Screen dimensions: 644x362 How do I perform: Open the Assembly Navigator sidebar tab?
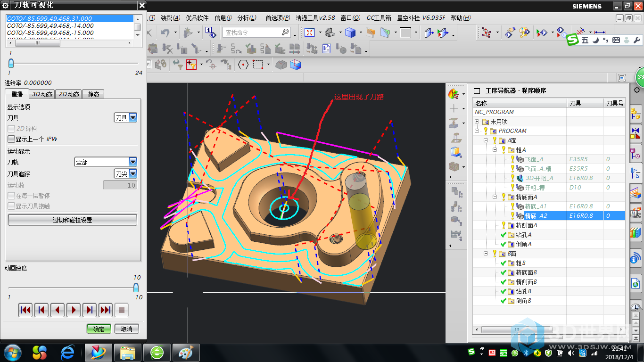(636, 113)
